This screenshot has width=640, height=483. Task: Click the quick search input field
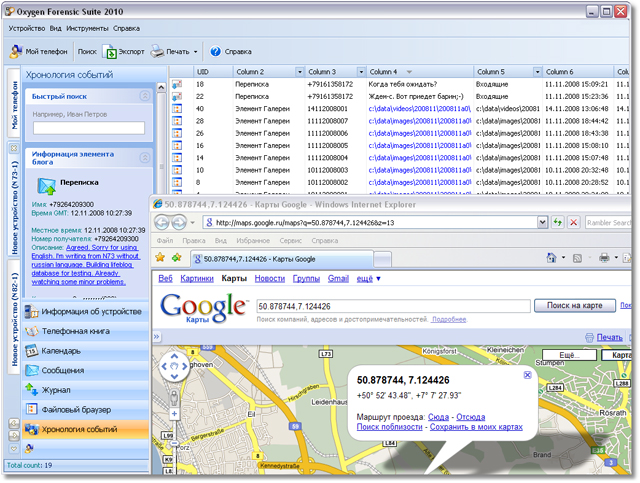point(89,128)
